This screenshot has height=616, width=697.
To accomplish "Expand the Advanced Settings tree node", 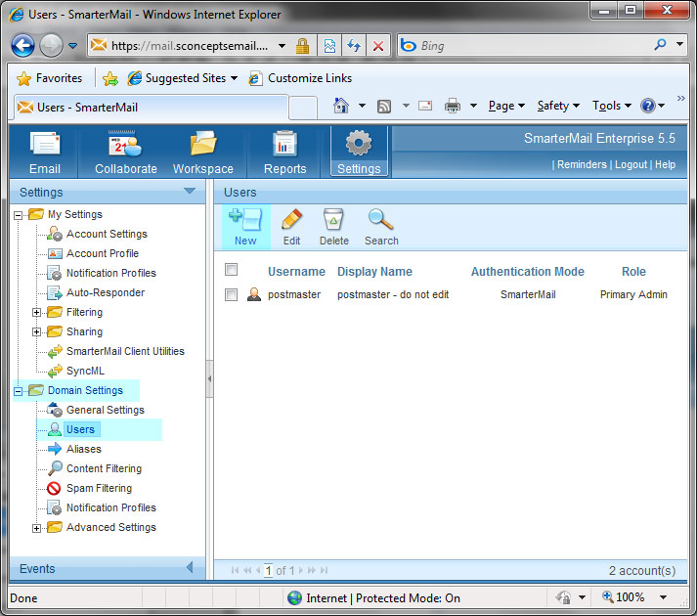I will coord(37,527).
